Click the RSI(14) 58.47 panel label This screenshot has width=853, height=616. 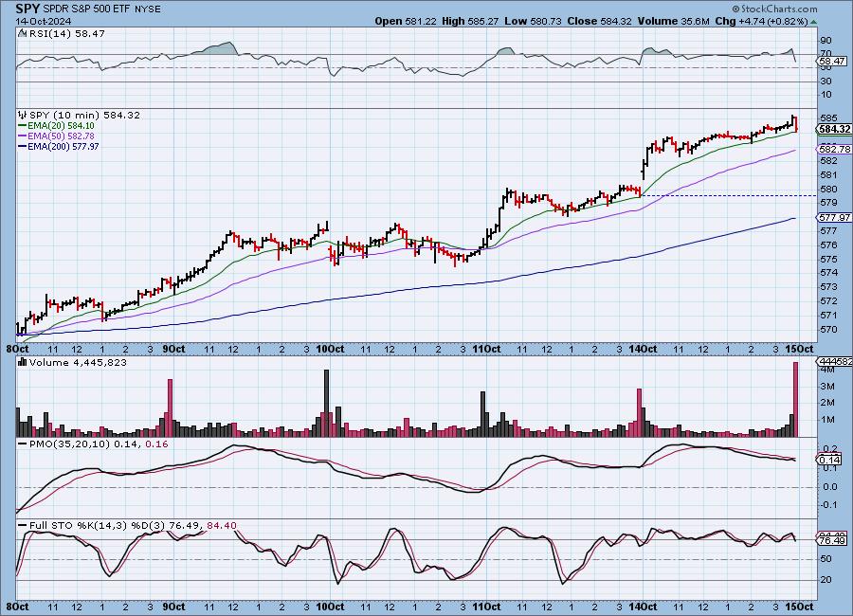point(67,33)
